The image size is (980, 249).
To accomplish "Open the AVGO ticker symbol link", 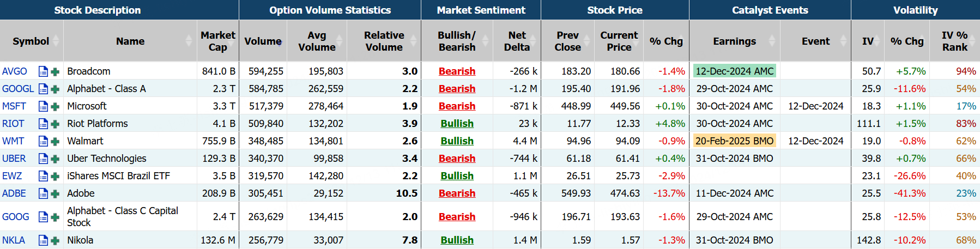I will 15,71.
